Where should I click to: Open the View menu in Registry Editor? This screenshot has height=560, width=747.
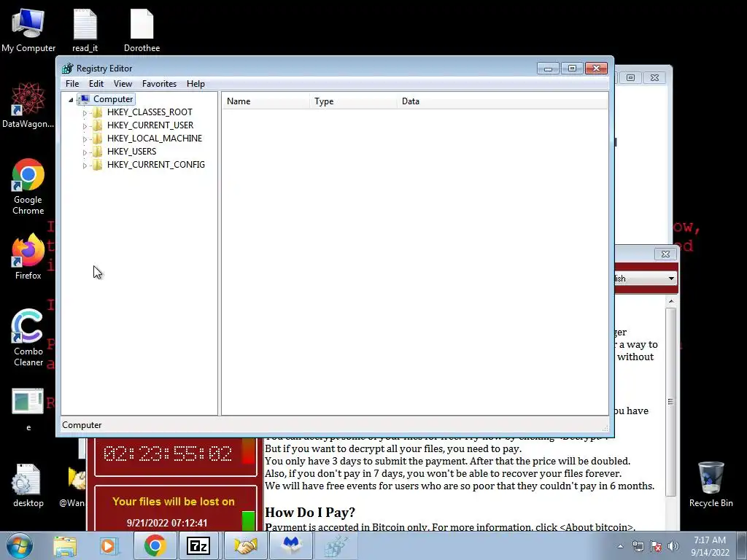tap(123, 84)
